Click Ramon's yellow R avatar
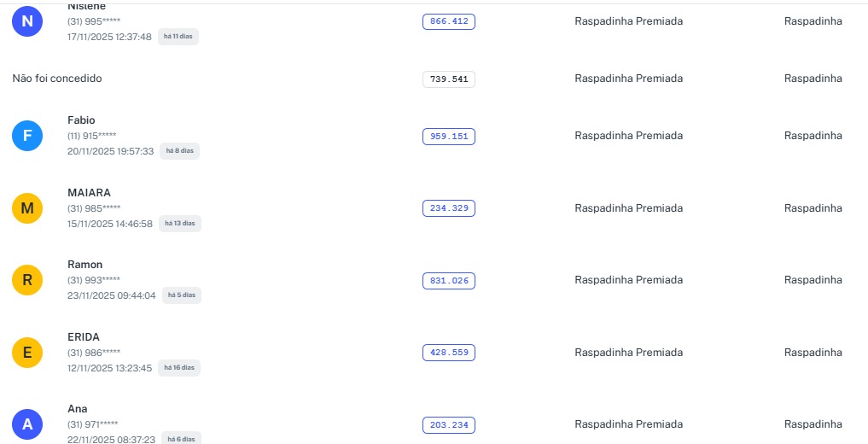 coord(27,280)
